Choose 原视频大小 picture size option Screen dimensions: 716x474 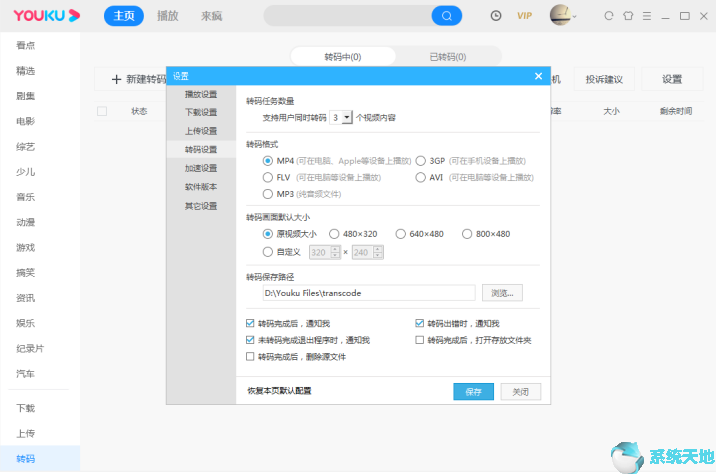(x=268, y=234)
